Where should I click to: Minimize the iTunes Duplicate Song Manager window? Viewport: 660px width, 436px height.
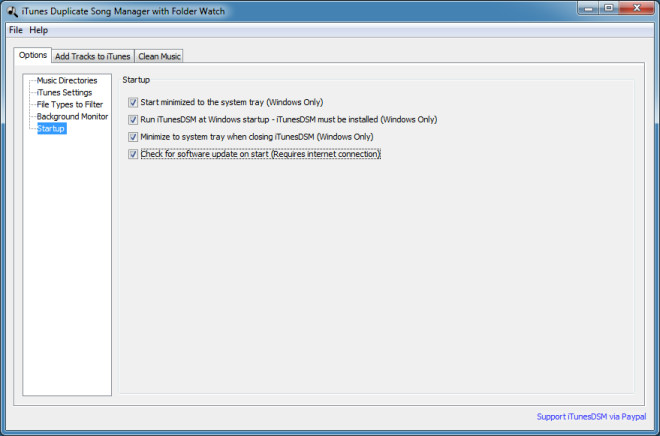pos(588,8)
